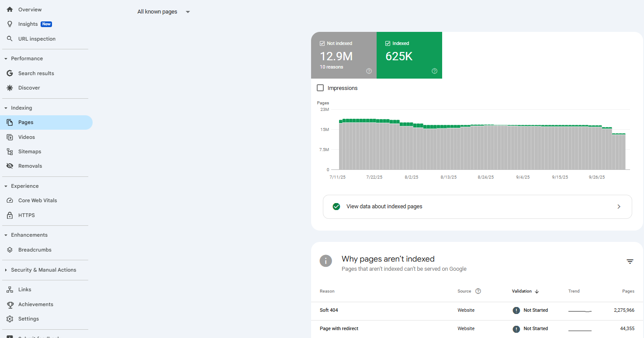Enable the Impressions checkbox

[x=320, y=88]
